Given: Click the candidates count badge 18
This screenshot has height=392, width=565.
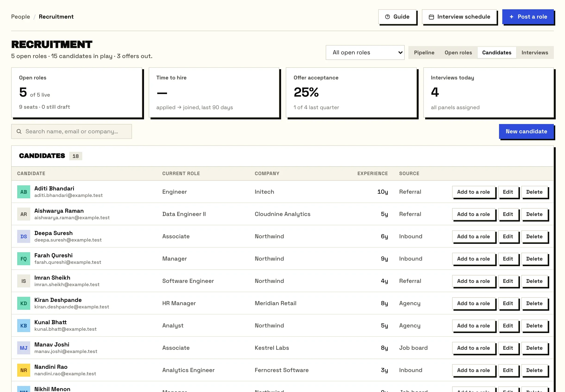Looking at the screenshot, I should (76, 156).
